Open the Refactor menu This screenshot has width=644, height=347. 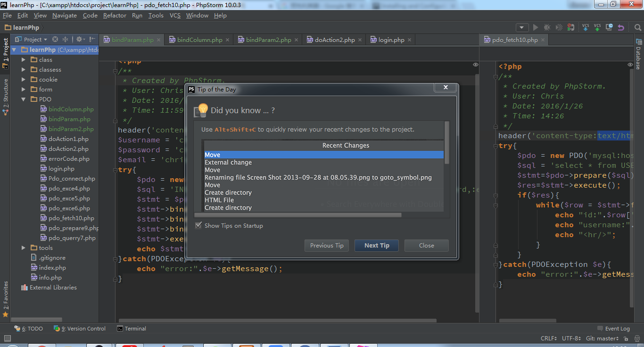click(115, 16)
